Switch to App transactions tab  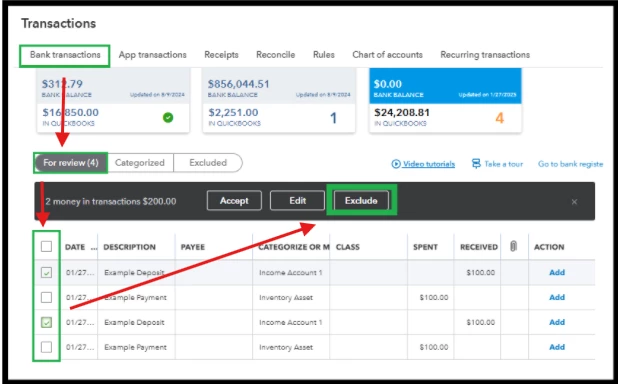click(153, 55)
